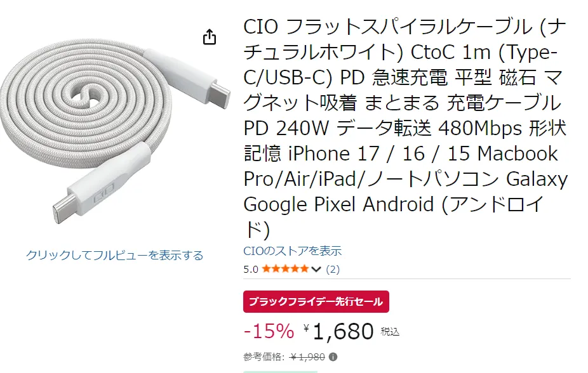Viewport: 588px width, 373px height.
Task: Open the CIOのストアを表示 store link
Action: [292, 251]
